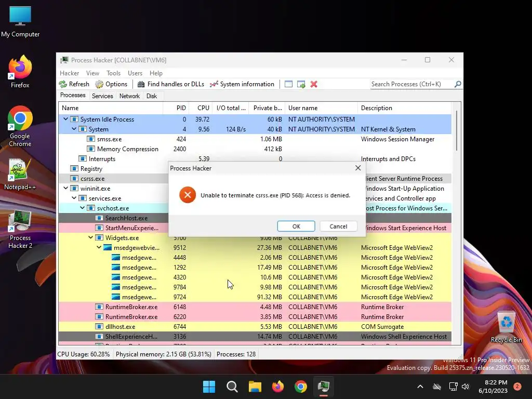The image size is (532, 399).
Task: Click the Recycle Bin desktop icon
Action: coord(506,327)
